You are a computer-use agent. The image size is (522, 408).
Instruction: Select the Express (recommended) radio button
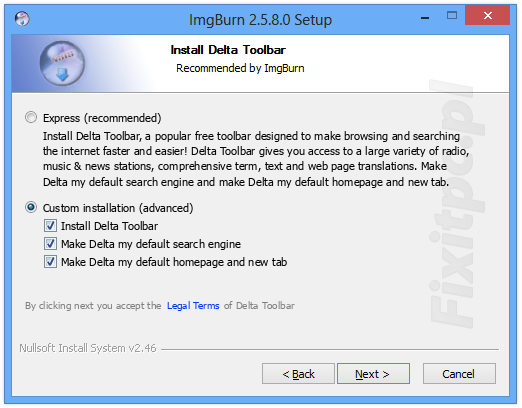(31, 118)
